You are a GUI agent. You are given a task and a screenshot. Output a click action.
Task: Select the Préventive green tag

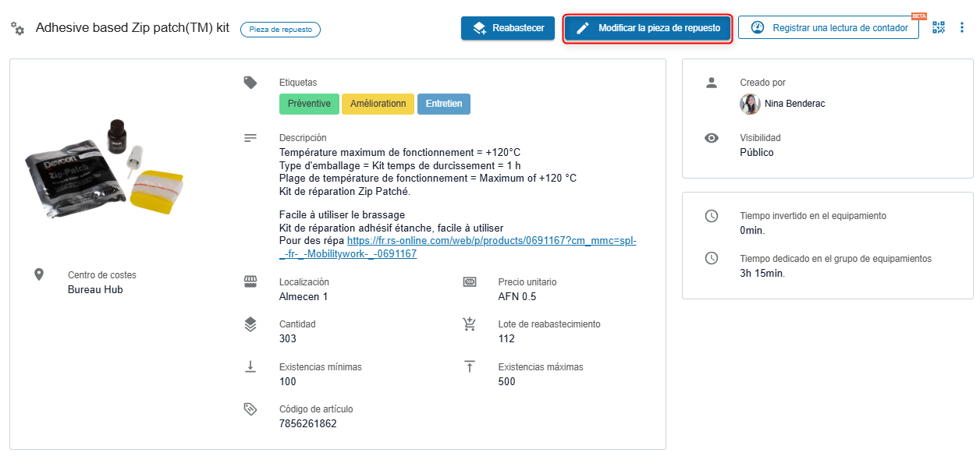309,104
